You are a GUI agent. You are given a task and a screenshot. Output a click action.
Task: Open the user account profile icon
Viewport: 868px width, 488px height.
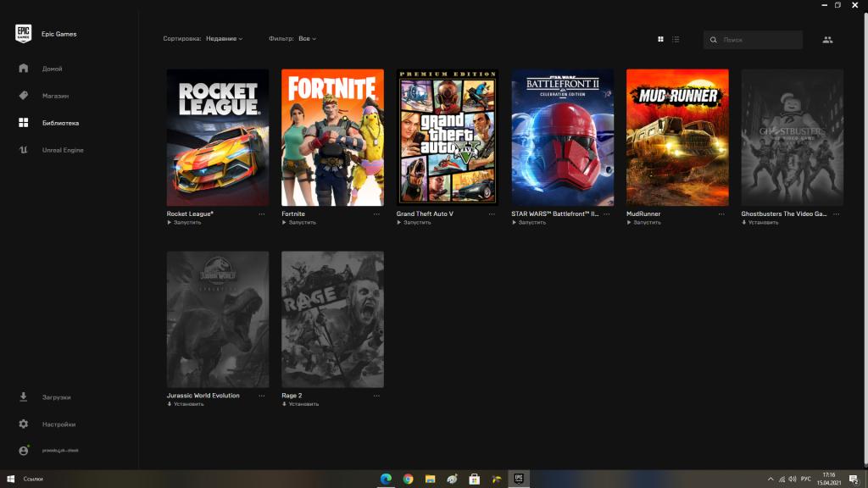click(23, 451)
